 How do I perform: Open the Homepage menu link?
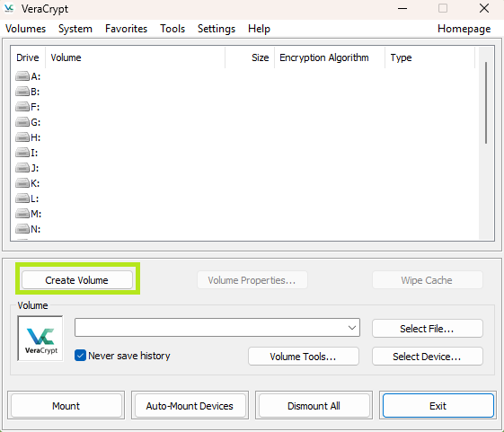coord(464,29)
